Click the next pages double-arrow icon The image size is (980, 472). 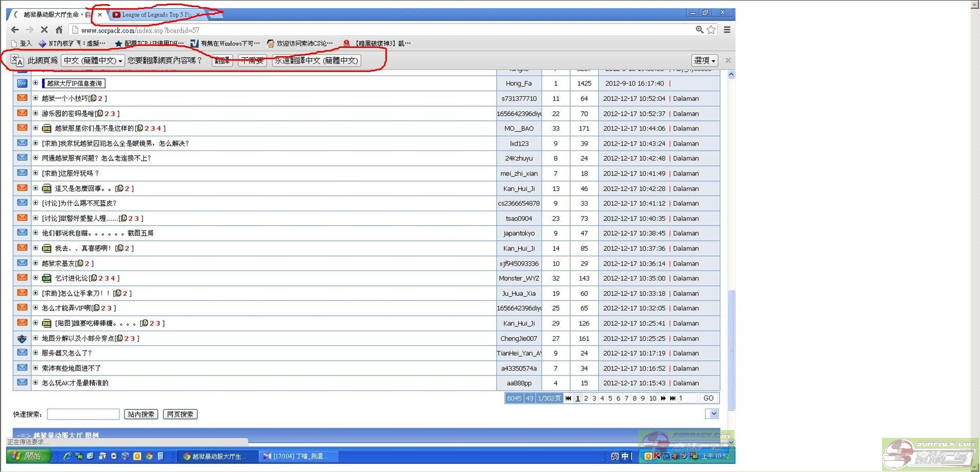[663, 399]
